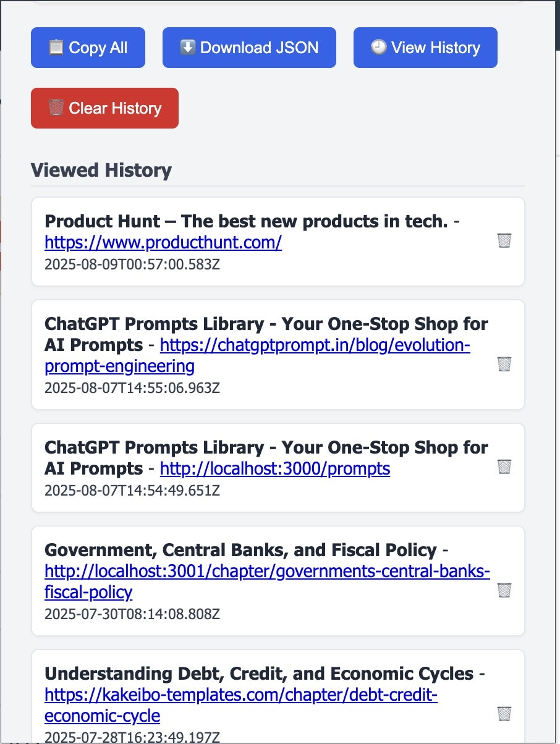Open the chatgptprompt.in evolution-prompt-engineering link
560x744 pixels.
pyautogui.click(x=257, y=355)
